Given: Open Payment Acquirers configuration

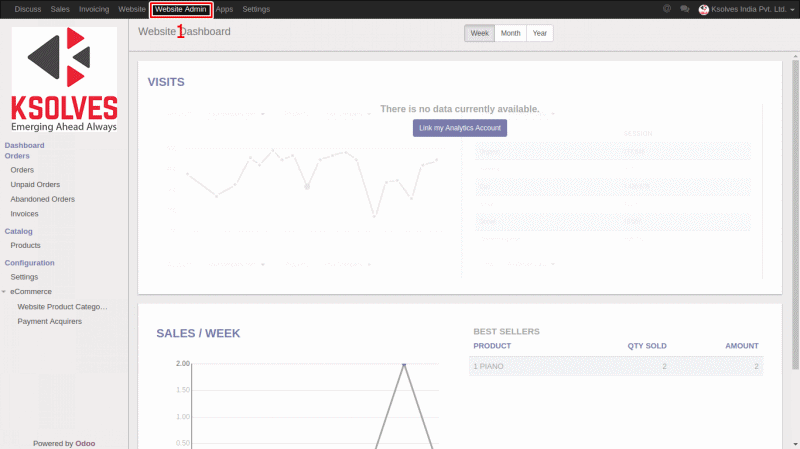Looking at the screenshot, I should tap(49, 321).
